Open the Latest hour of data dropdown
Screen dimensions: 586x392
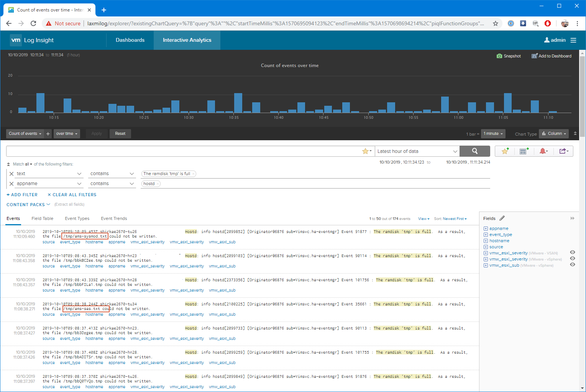tap(417, 151)
